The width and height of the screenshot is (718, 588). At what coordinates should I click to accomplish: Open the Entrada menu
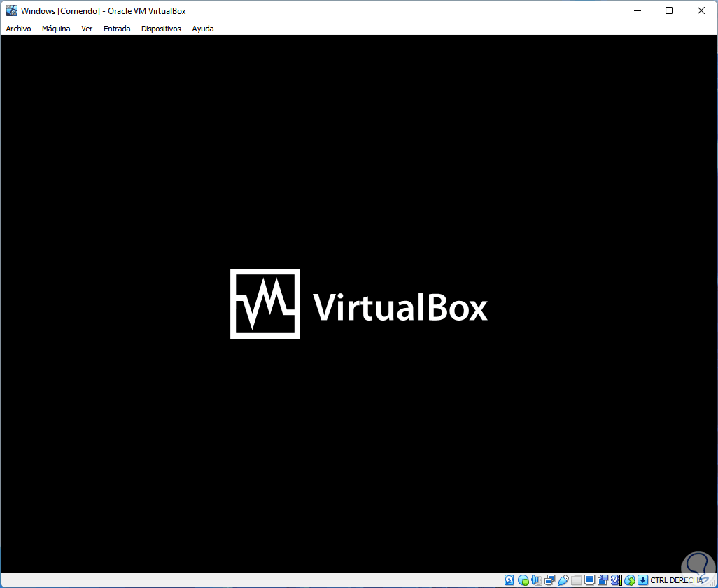[x=117, y=29]
